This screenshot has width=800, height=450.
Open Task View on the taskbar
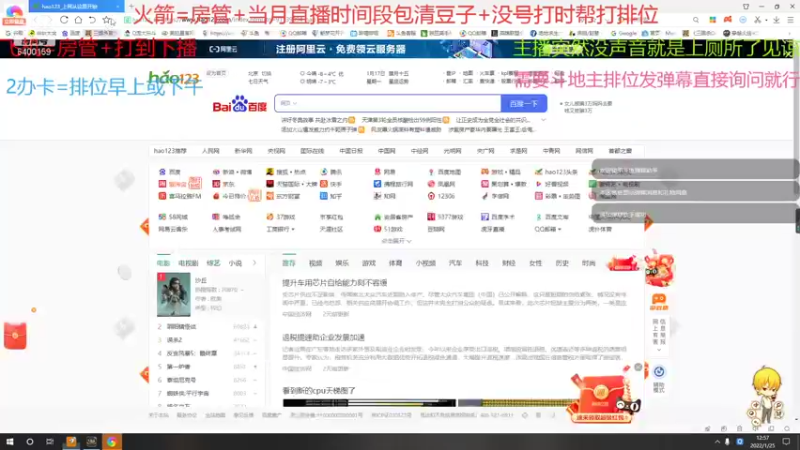pyautogui.click(x=49, y=442)
